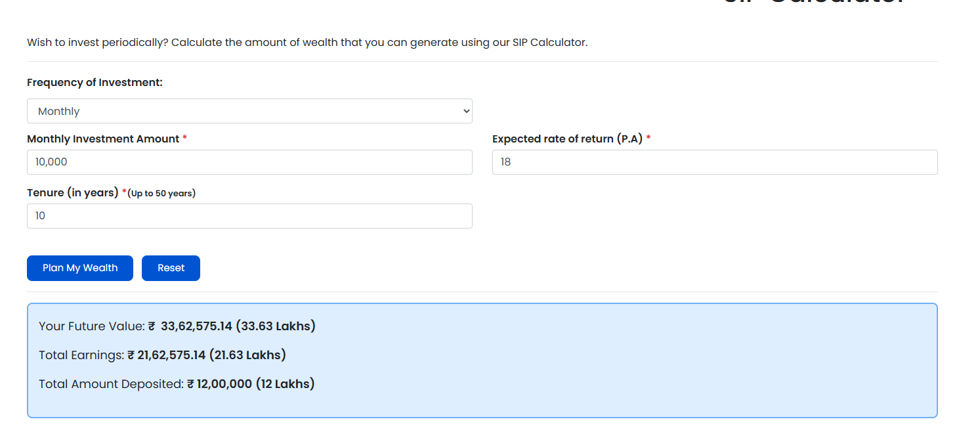Click into the Expected rate of return field
This screenshot has width=980, height=434.
click(714, 162)
